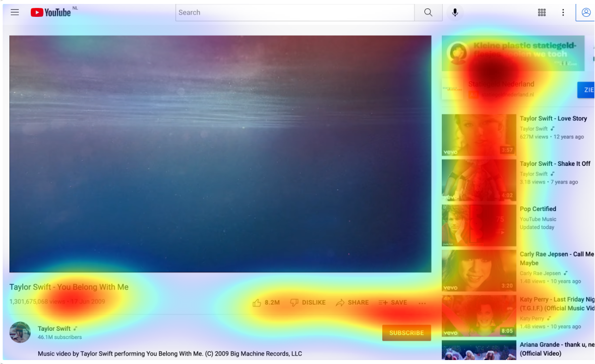
Task: Start voice search with microphone icon
Action: 455,12
